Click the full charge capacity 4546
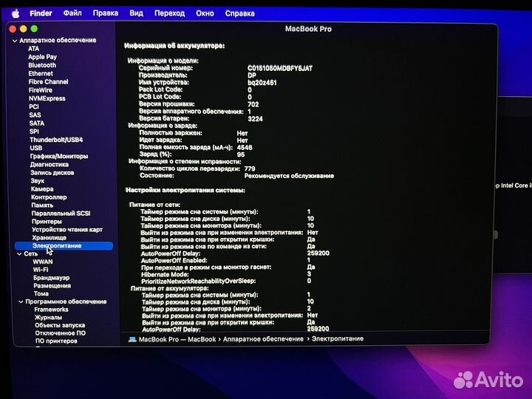The height and width of the screenshot is (399, 532). 245,148
